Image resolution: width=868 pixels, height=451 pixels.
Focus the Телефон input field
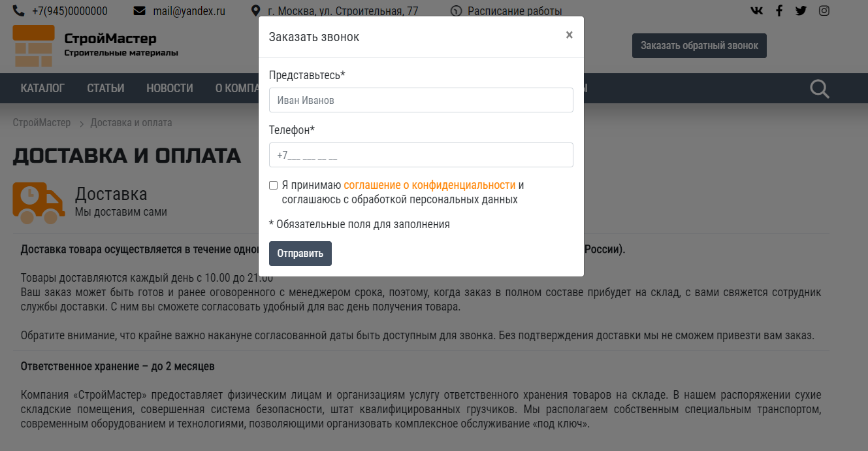[x=421, y=155]
